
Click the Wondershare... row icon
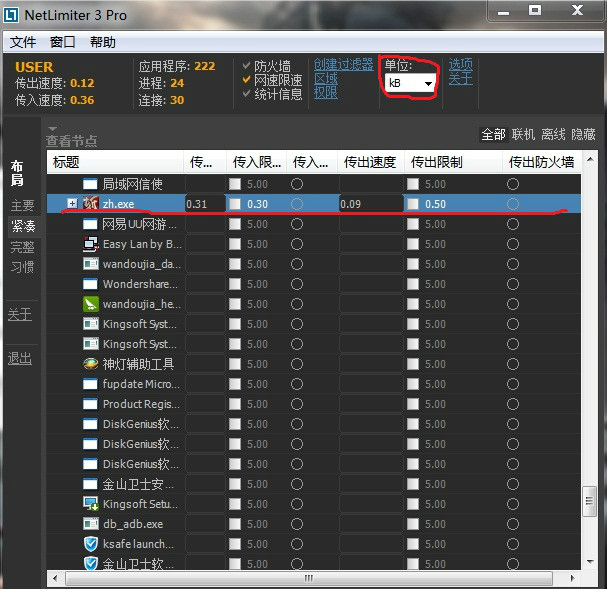(x=90, y=284)
